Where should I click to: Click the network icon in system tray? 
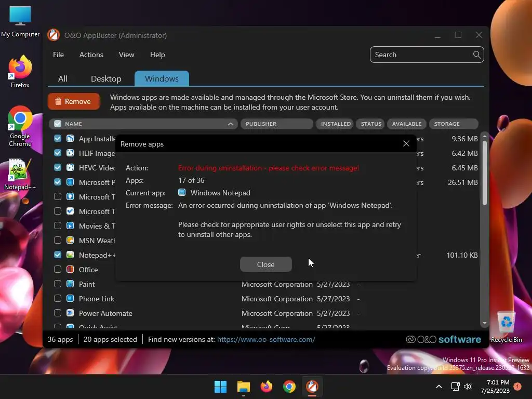pos(455,387)
